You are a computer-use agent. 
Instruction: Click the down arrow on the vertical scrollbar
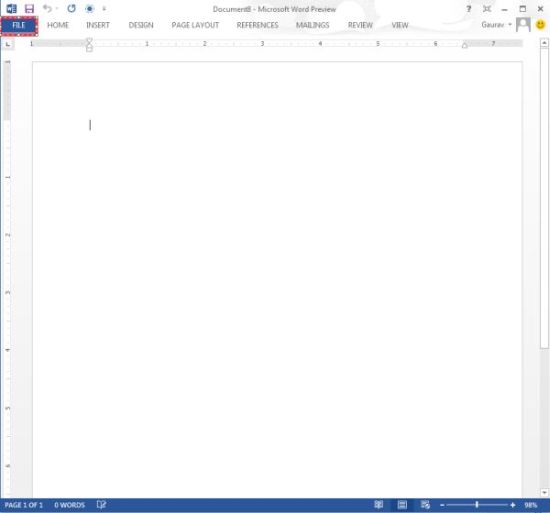[544, 493]
